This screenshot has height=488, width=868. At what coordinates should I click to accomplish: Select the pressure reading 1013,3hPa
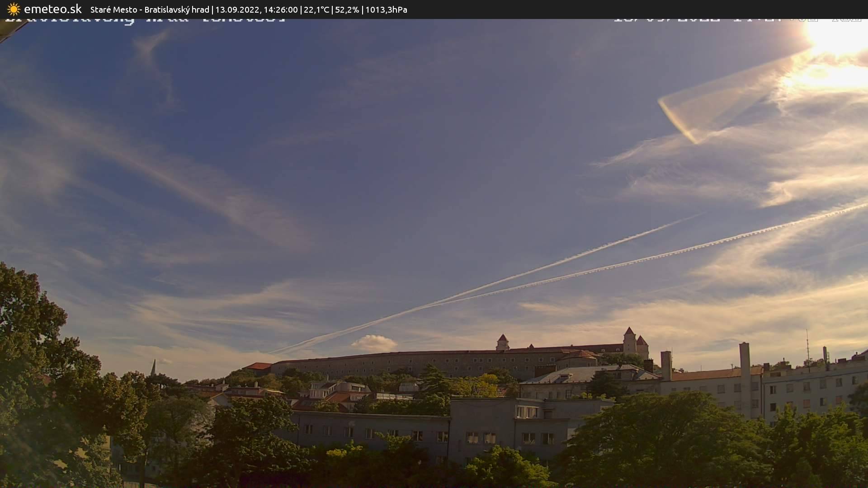387,9
